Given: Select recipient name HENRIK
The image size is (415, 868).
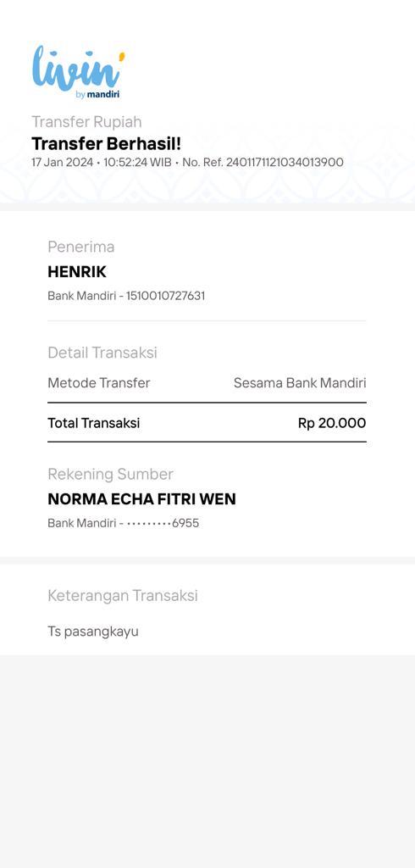Looking at the screenshot, I should pos(77,272).
